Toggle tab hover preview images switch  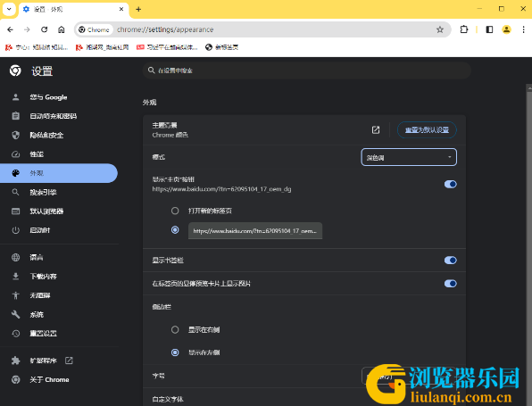(x=450, y=284)
